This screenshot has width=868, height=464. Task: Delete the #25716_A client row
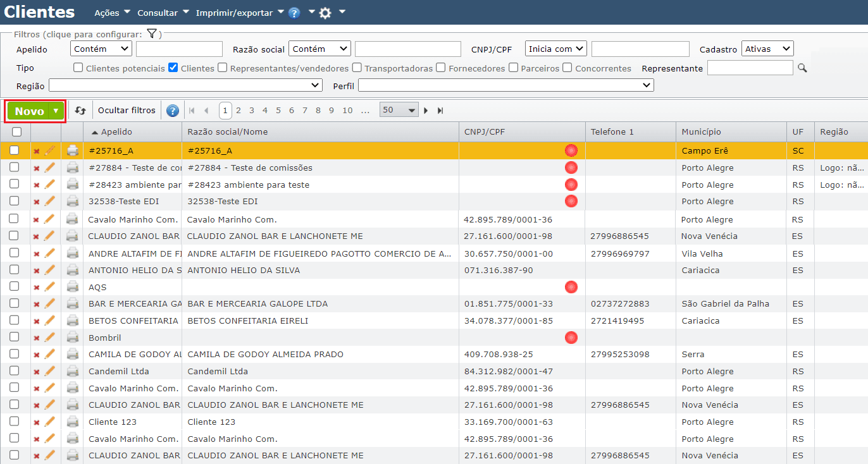(36, 151)
